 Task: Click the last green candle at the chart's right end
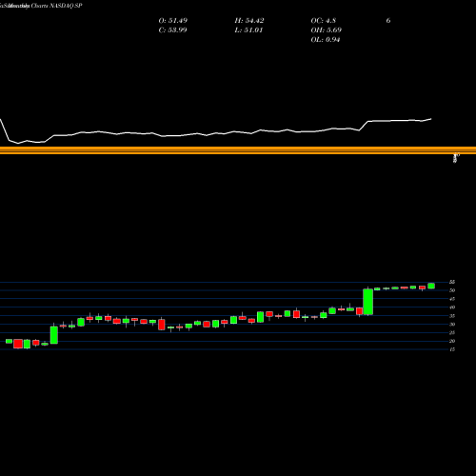(x=431, y=286)
